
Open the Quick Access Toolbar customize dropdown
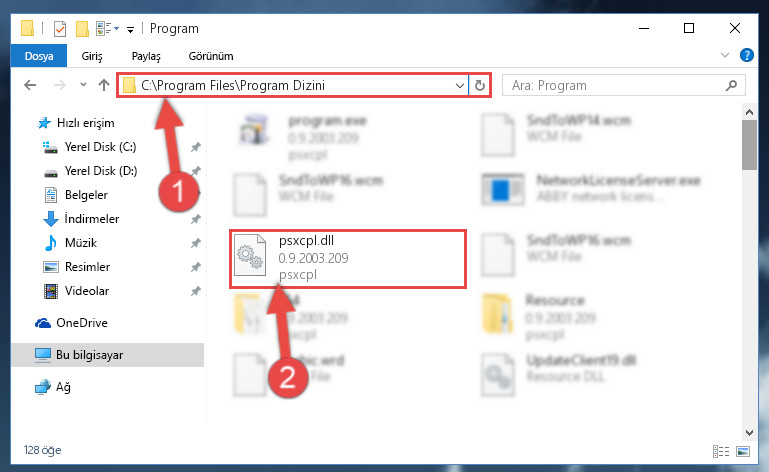click(130, 29)
